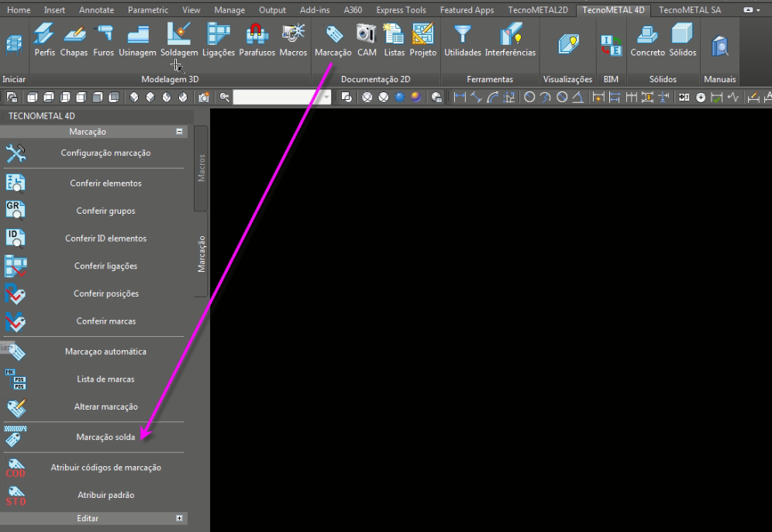Switch to the Parametric tab

(148, 10)
